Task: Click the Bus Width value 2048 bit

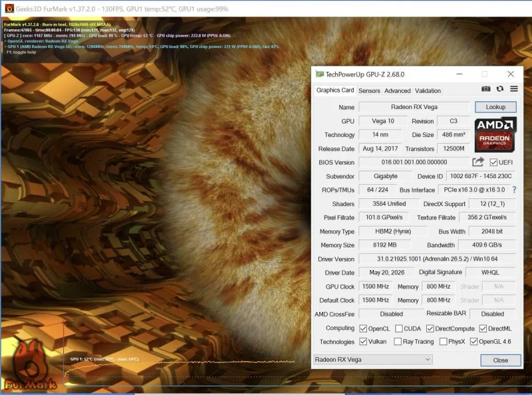Action: (492, 231)
